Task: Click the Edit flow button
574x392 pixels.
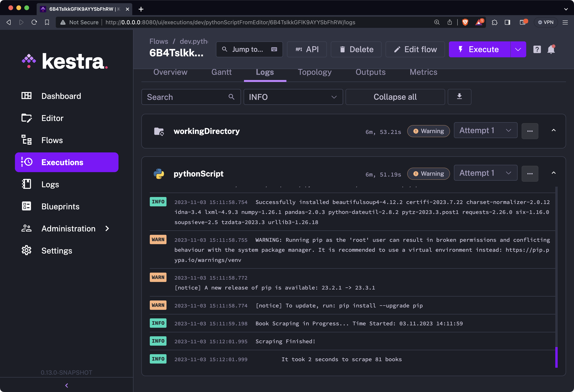Action: coord(415,49)
